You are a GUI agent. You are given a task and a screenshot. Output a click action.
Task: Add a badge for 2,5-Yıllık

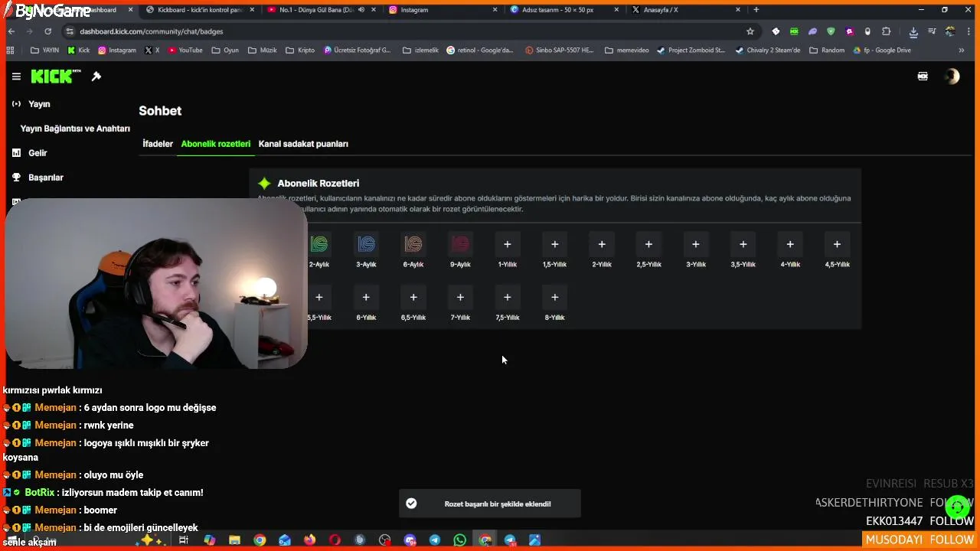click(648, 244)
